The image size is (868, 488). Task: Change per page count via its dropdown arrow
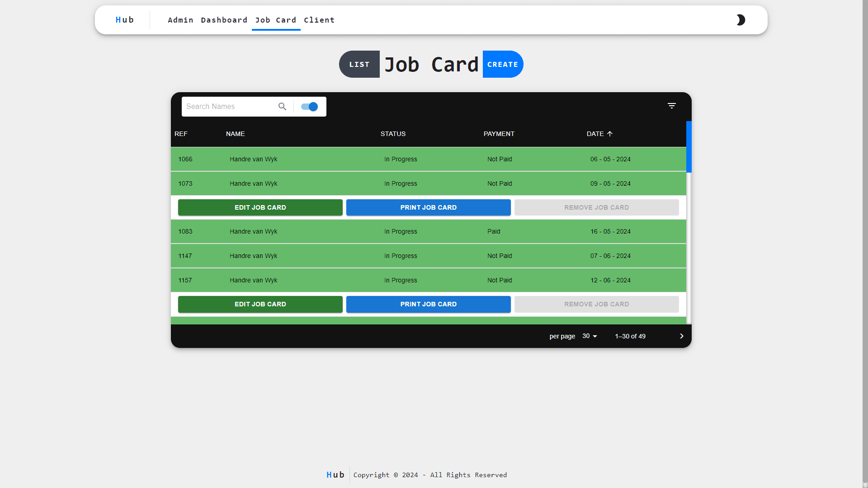[x=594, y=336]
